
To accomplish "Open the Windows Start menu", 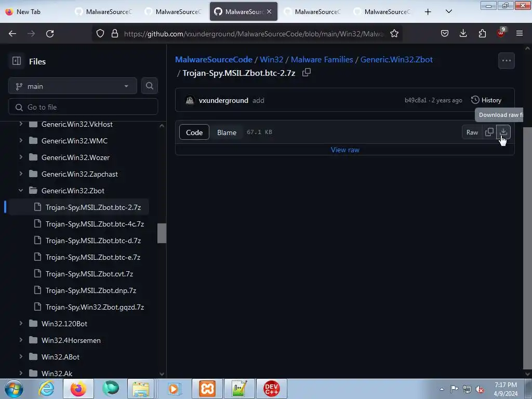I will click(14, 389).
